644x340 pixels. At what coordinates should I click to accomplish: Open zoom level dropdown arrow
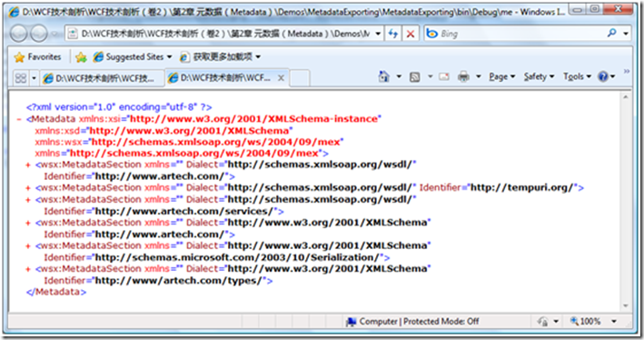coord(614,321)
